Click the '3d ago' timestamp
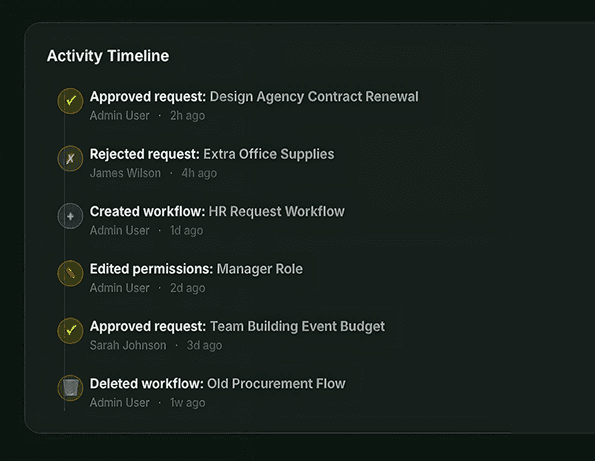 [x=204, y=345]
